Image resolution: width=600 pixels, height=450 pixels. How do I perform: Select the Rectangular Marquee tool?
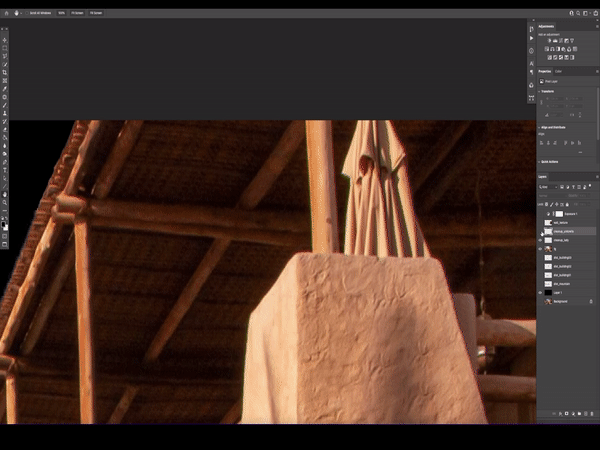click(x=5, y=48)
